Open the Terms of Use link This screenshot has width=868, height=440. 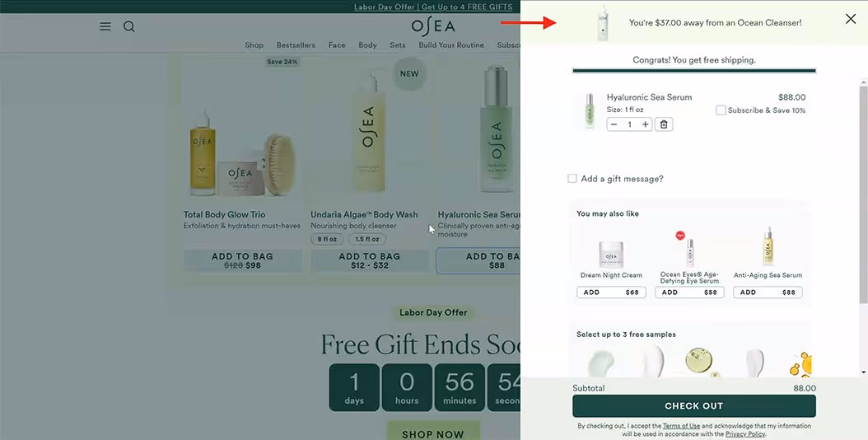coord(681,426)
